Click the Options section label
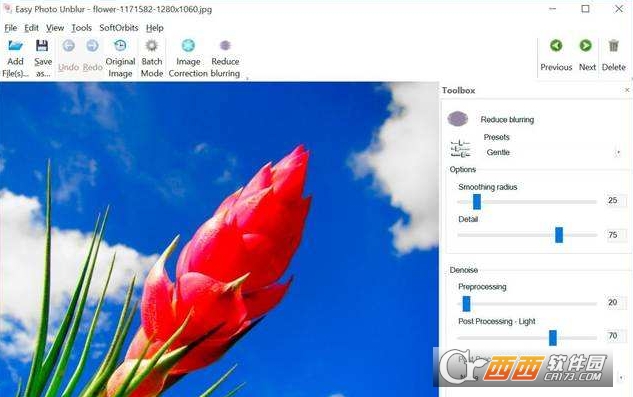 [463, 170]
